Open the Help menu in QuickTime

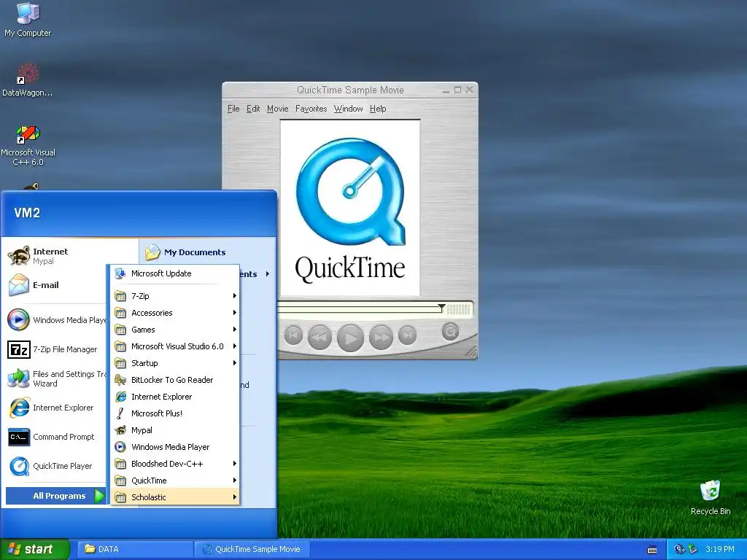[x=378, y=109]
